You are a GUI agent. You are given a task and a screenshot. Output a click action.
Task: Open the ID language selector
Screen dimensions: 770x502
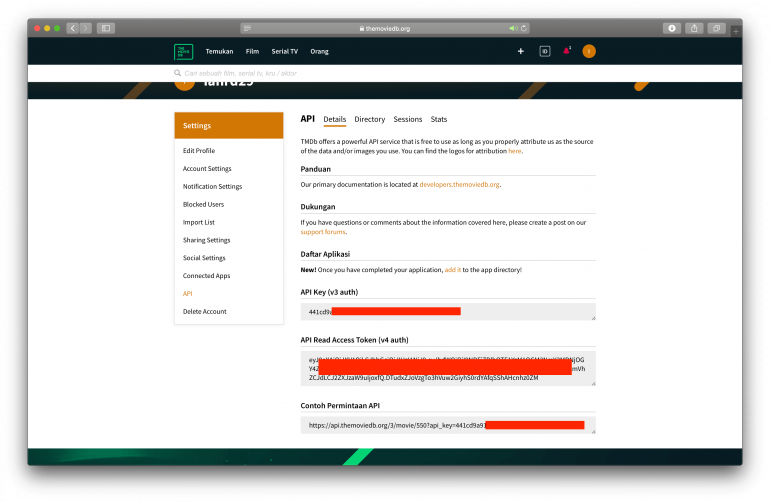point(545,51)
